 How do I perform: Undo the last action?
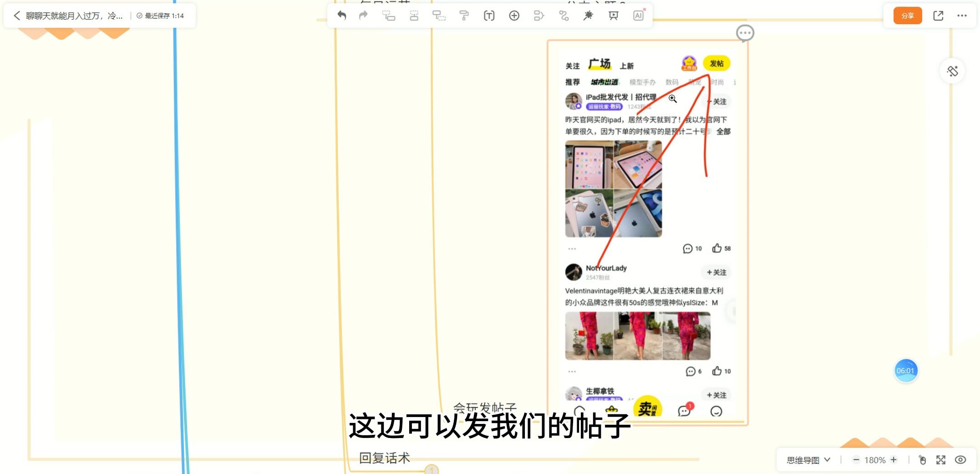click(x=342, y=15)
